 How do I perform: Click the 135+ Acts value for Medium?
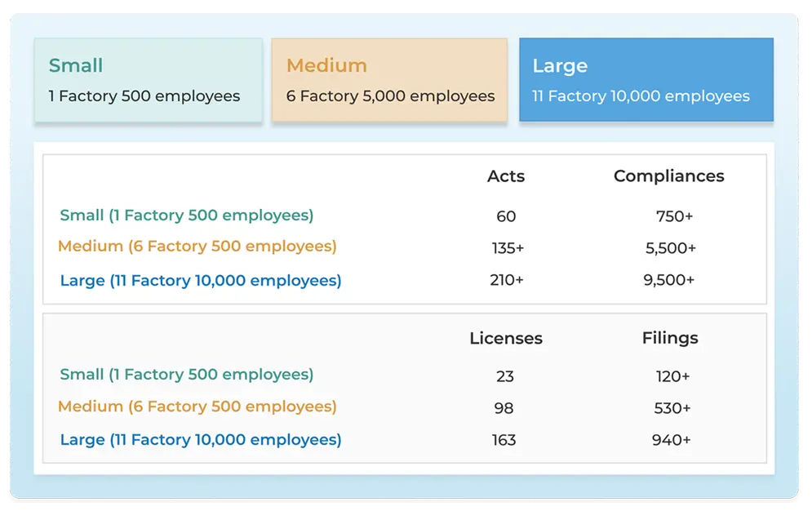click(x=506, y=248)
